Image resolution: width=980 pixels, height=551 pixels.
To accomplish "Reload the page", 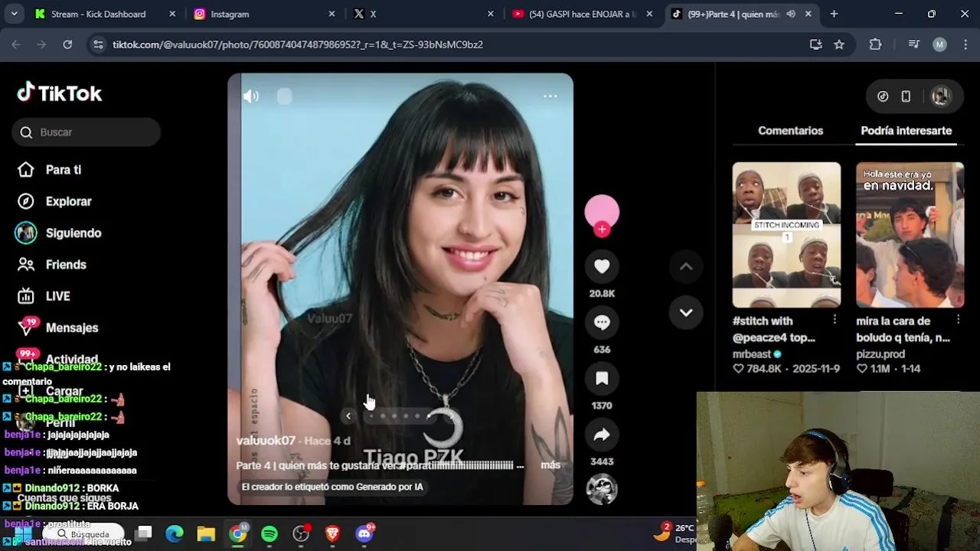I will pyautogui.click(x=67, y=44).
